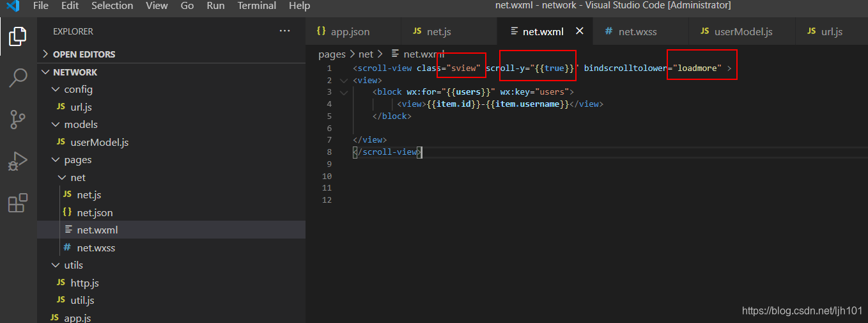Image resolution: width=868 pixels, height=323 pixels.
Task: Open the Extensions view icon
Action: pyautogui.click(x=18, y=203)
